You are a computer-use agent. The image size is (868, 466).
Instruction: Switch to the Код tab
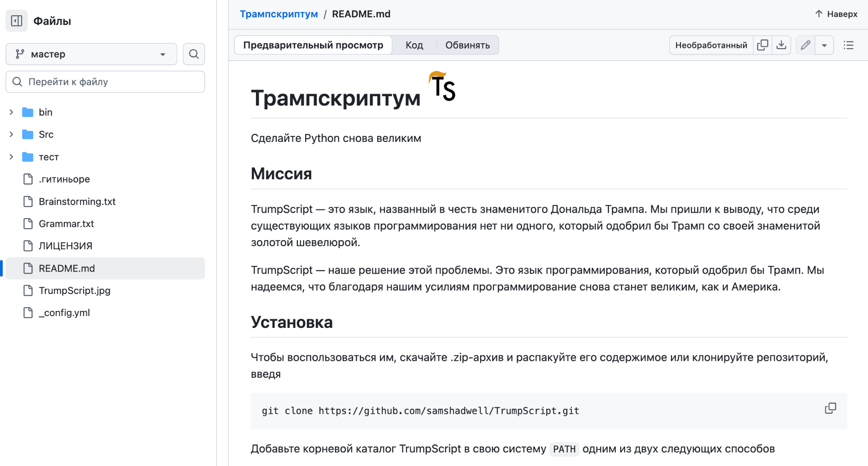point(414,44)
